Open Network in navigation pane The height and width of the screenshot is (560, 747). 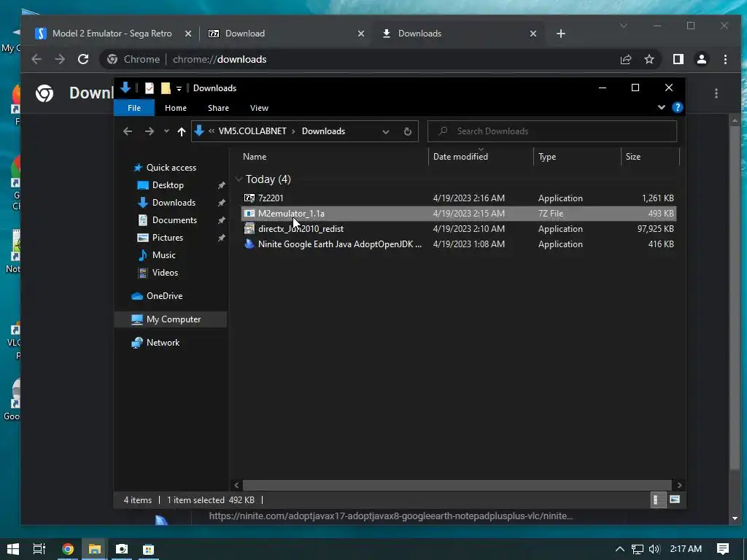[163, 343]
